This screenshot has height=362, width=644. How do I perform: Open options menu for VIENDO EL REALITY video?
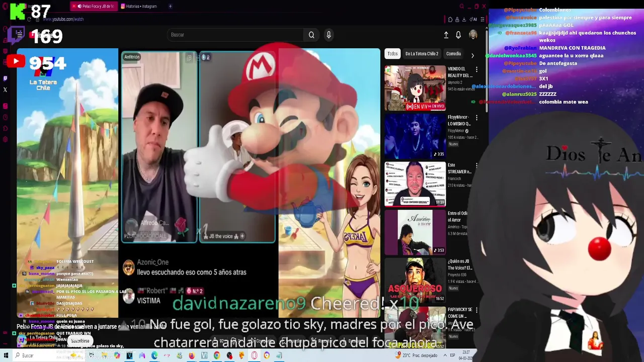point(476,69)
